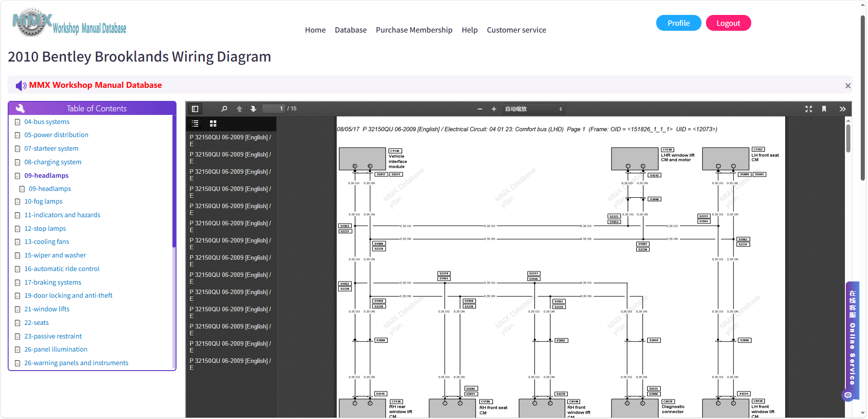Open the 12-stop lamps section
Screen dimensions: 868x419
click(x=45, y=229)
